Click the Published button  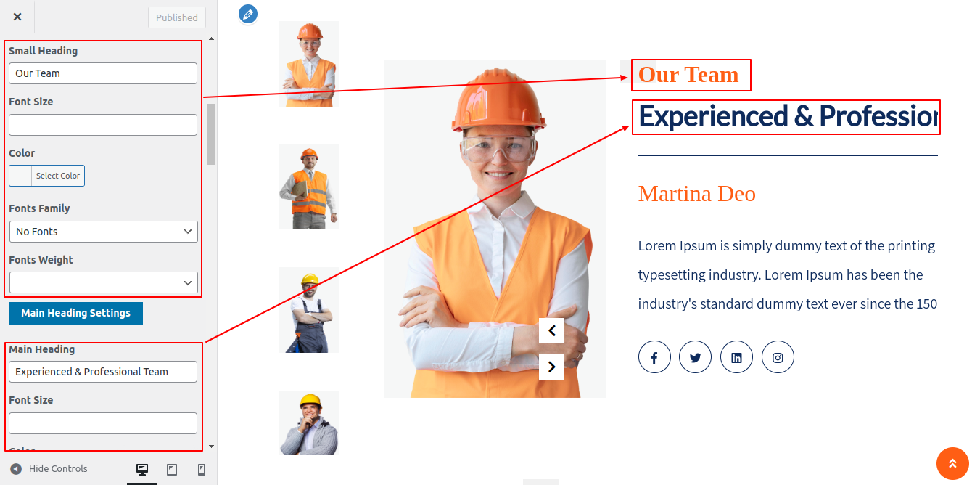pyautogui.click(x=177, y=17)
